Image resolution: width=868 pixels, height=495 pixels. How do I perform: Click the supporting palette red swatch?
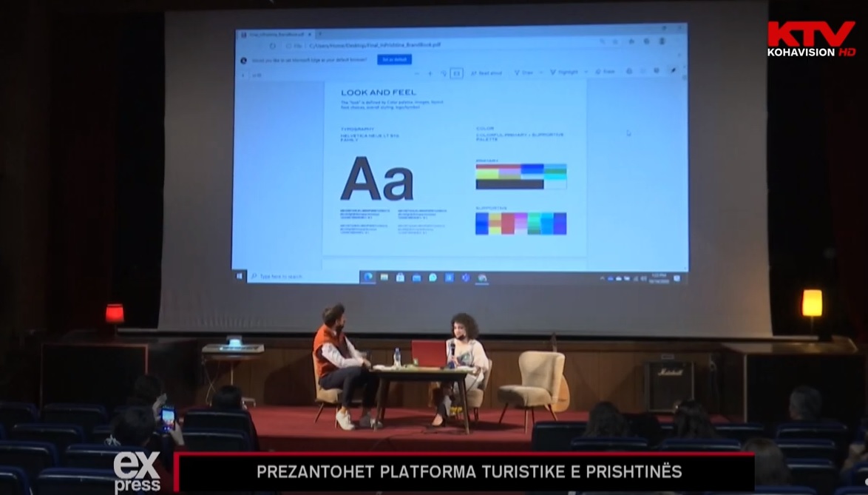pos(509,223)
